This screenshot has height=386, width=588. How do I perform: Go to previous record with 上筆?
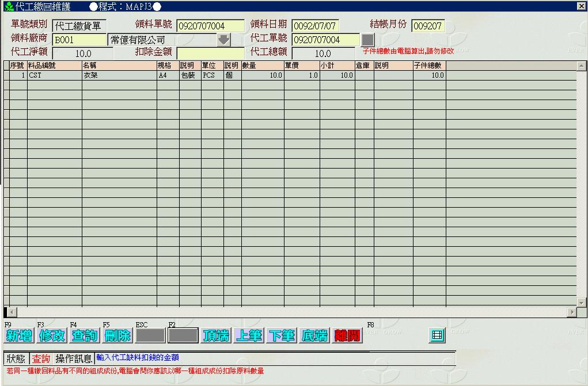(x=249, y=336)
